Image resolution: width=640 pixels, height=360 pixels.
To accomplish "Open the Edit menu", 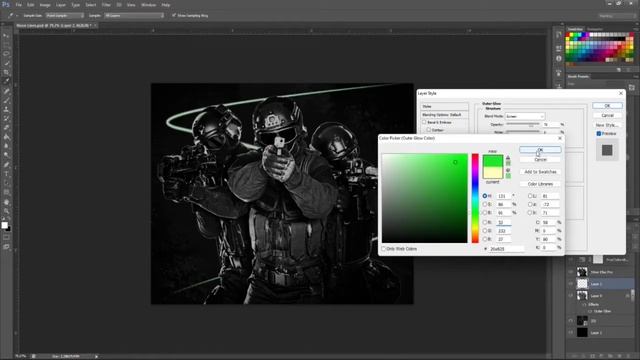I will tap(31, 5).
